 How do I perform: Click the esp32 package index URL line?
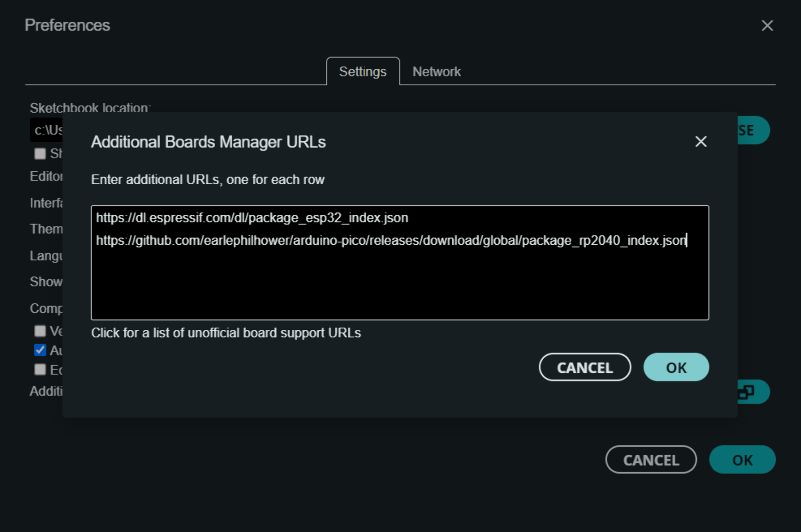tap(252, 218)
